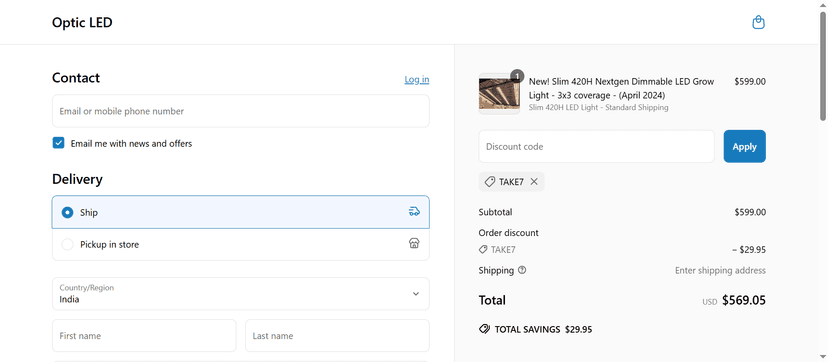This screenshot has width=828, height=362.
Task: Click the Total Savings tag icon
Action: pos(484,329)
